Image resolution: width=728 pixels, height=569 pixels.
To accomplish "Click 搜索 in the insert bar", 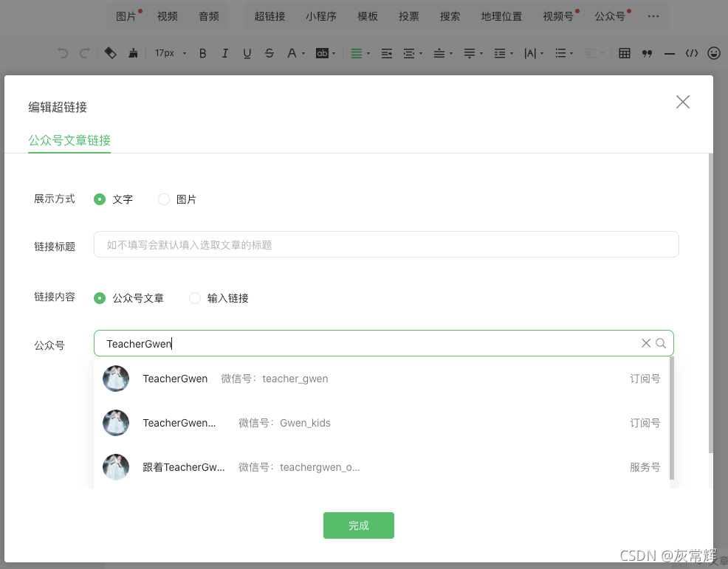I will [450, 16].
